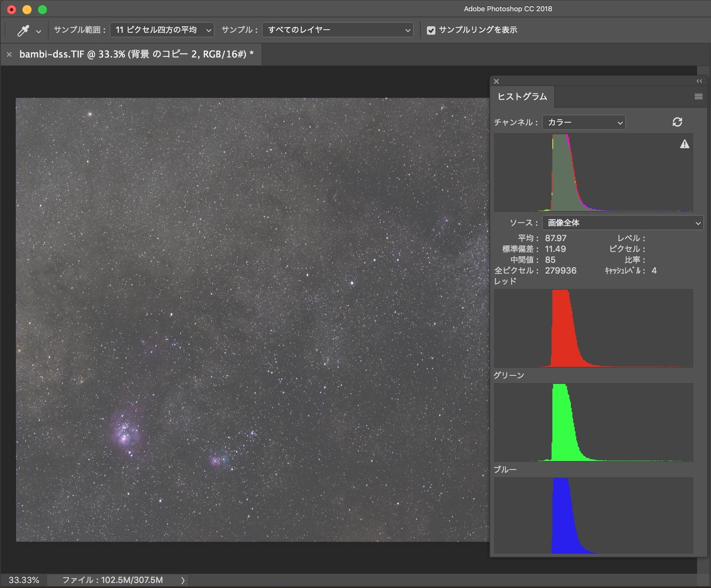Open the サンプル範囲 dropdown

[x=162, y=30]
